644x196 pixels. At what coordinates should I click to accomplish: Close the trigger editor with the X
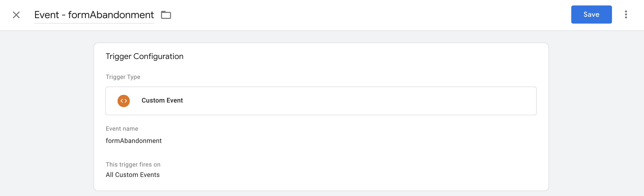(16, 15)
